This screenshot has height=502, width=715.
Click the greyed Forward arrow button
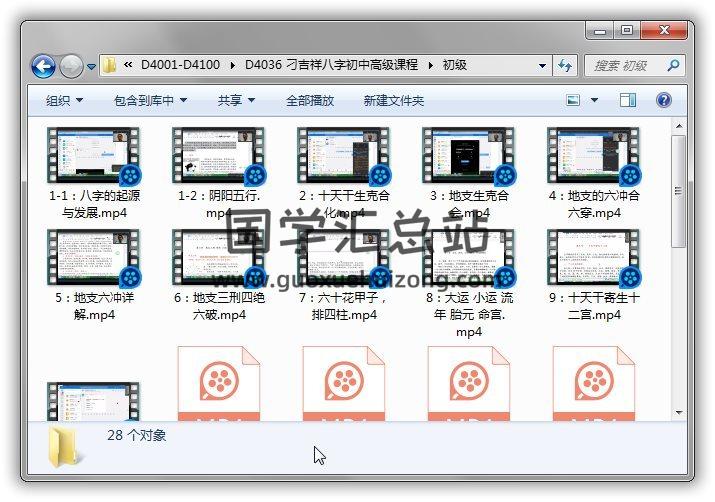(72, 67)
